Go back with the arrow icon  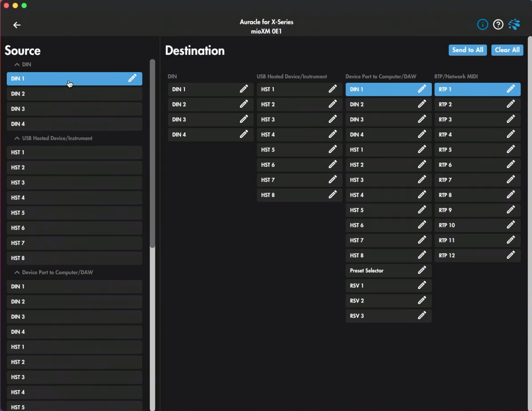17,25
